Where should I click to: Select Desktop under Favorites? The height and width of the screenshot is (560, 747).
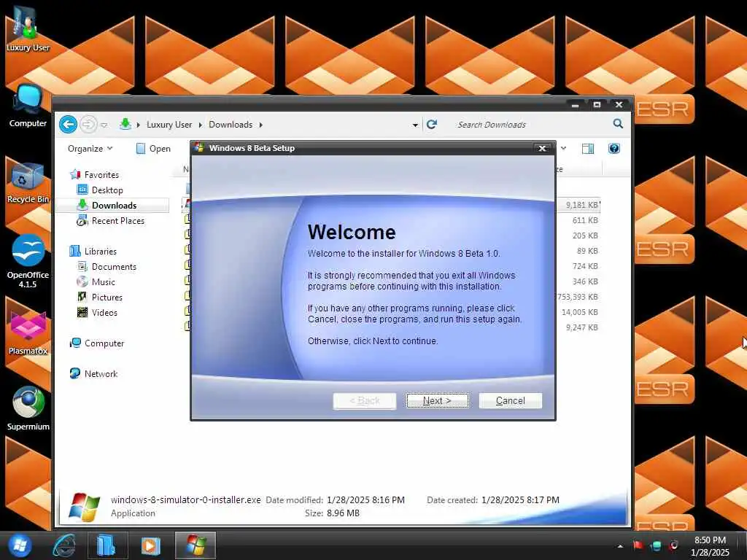point(100,190)
